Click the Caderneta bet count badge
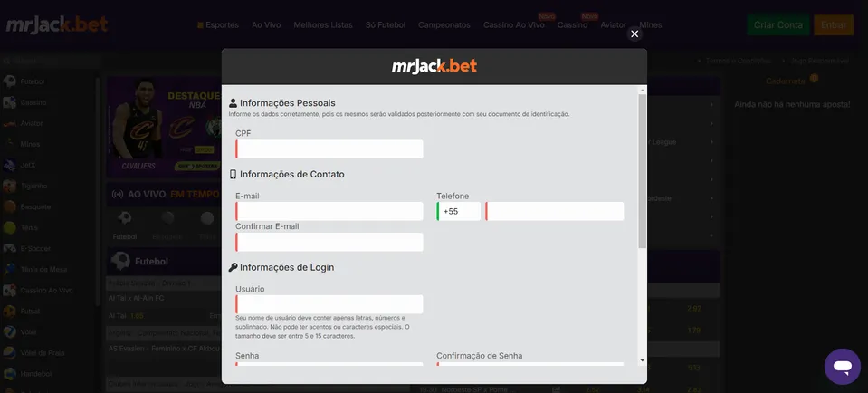Image resolution: width=868 pixels, height=393 pixels. (813, 78)
